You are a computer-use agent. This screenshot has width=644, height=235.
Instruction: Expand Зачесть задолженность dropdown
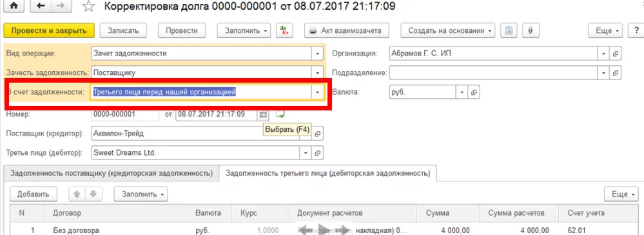(x=317, y=73)
